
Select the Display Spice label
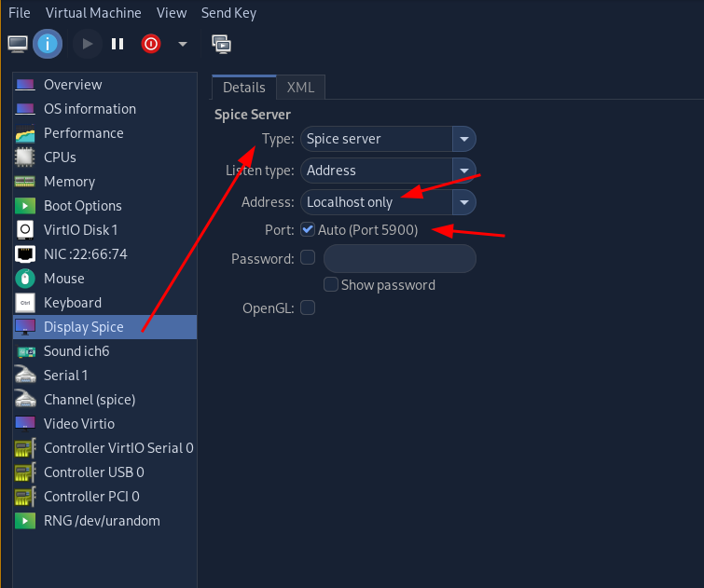coord(84,327)
